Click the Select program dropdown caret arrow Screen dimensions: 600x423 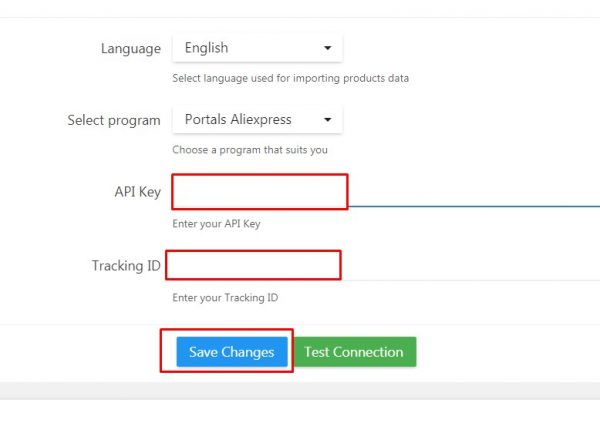[x=328, y=119]
